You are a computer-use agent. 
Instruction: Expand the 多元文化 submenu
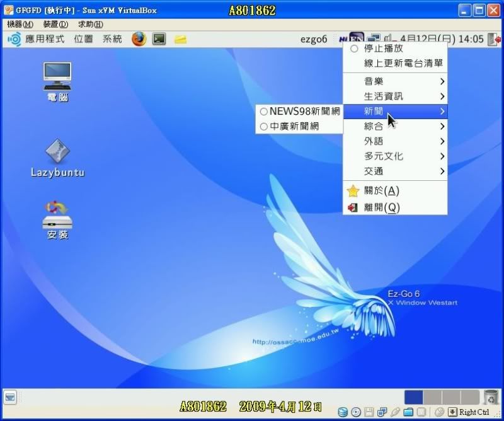(395, 156)
